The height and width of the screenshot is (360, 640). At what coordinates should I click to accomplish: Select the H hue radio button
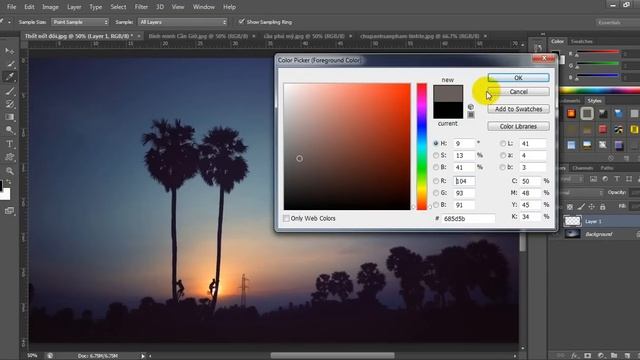click(x=436, y=143)
